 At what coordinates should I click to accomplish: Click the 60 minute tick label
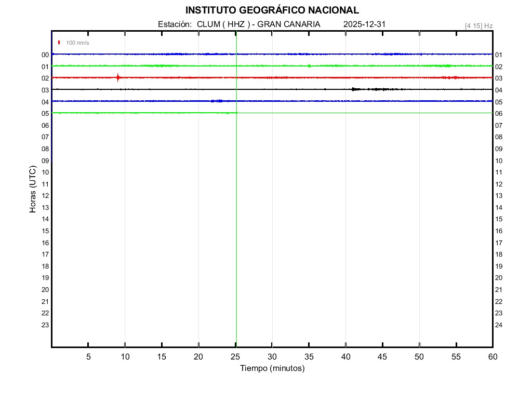[493, 357]
